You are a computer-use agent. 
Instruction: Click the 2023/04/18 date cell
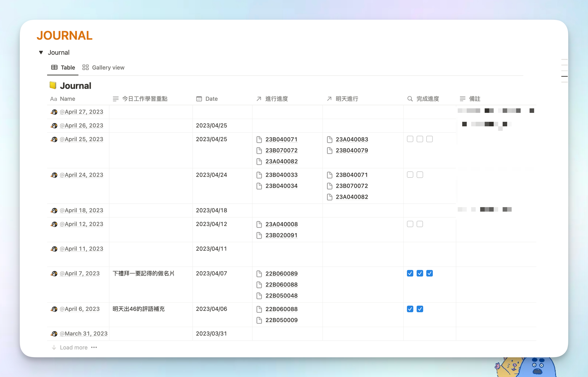pyautogui.click(x=211, y=210)
